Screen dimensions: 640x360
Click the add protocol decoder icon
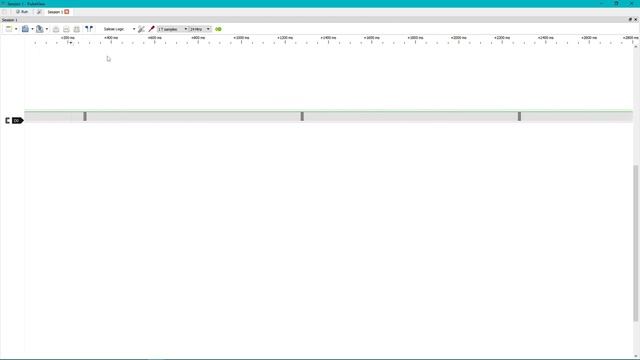pos(218,29)
